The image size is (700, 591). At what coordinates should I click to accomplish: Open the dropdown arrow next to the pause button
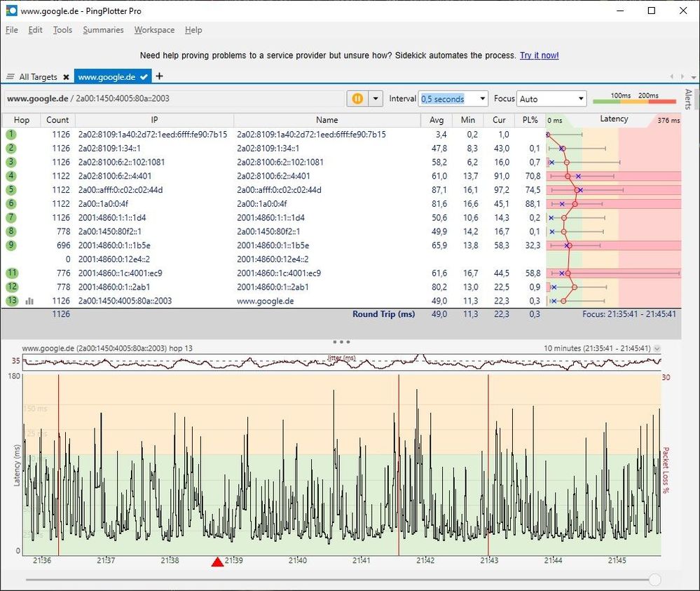[x=376, y=99]
